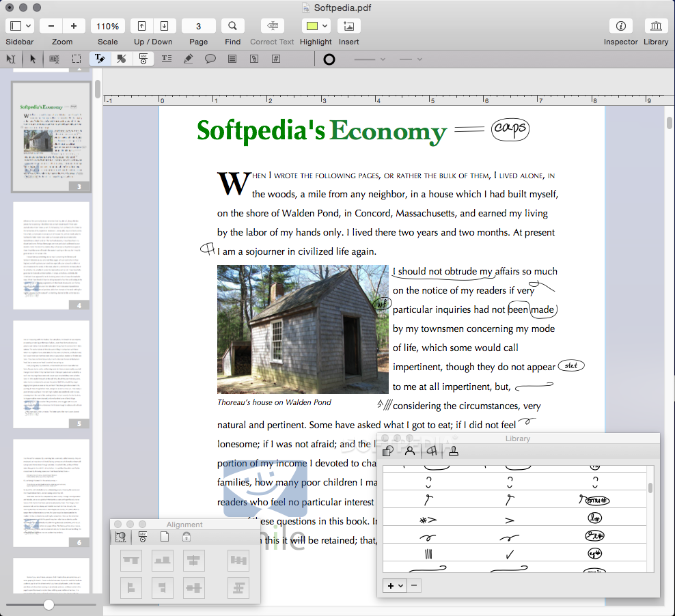Switch to Library proofreading marks tab
Image resolution: width=675 pixels, height=616 pixels.
coord(432,451)
